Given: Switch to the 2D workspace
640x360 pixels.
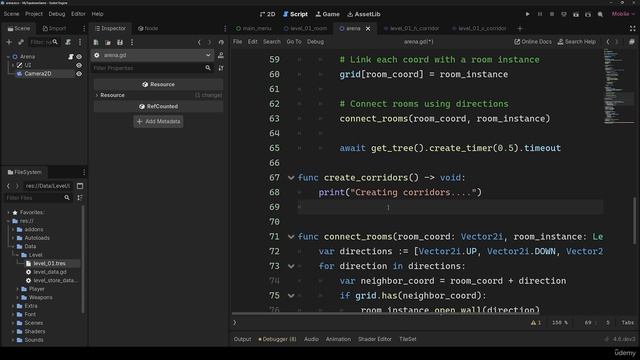Looking at the screenshot, I should coord(267,14).
